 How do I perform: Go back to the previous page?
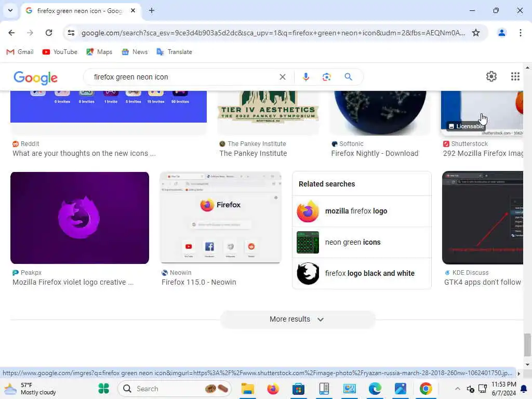11,33
